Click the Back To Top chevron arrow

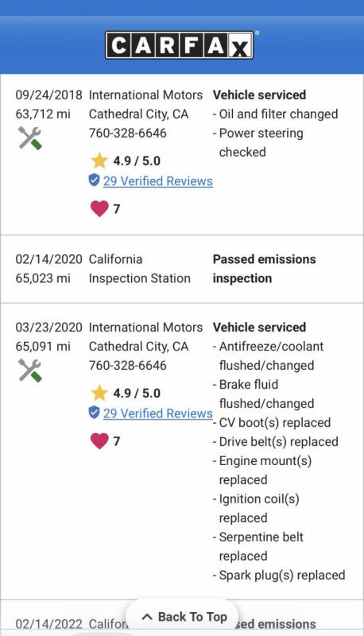pos(148,617)
